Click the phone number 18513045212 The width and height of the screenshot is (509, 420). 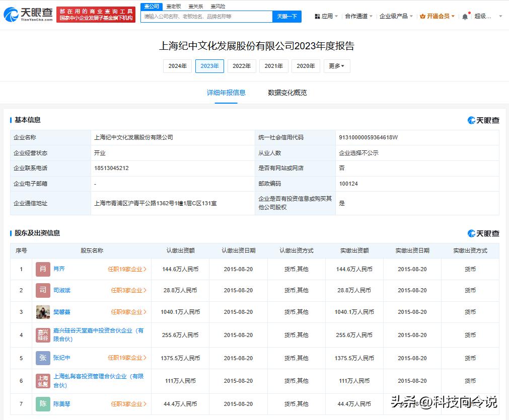(x=111, y=169)
